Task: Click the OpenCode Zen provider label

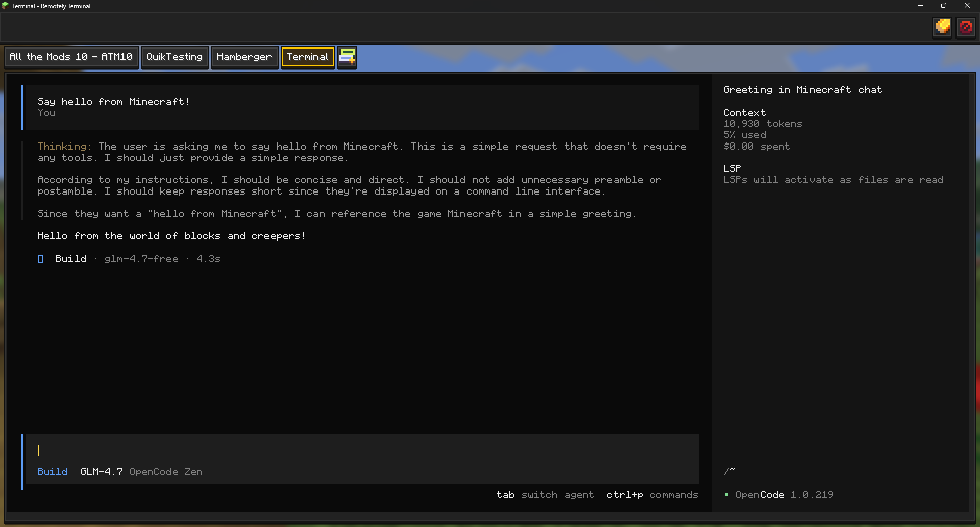Action: point(166,472)
